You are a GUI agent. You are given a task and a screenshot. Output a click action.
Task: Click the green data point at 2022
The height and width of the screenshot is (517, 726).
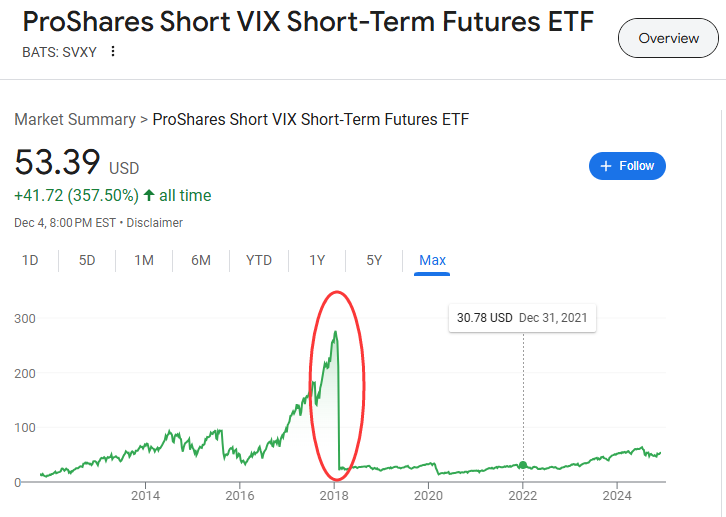pos(523,465)
